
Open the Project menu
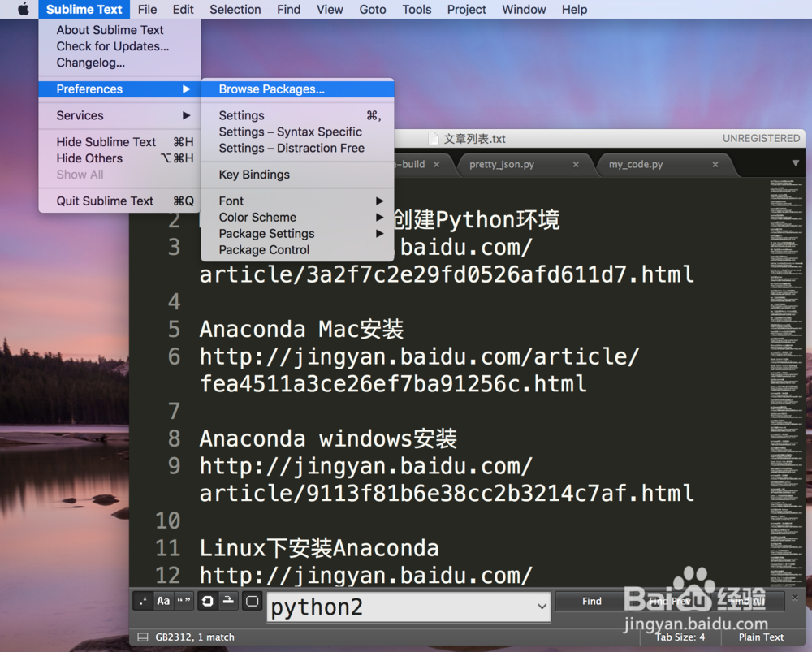(x=467, y=9)
